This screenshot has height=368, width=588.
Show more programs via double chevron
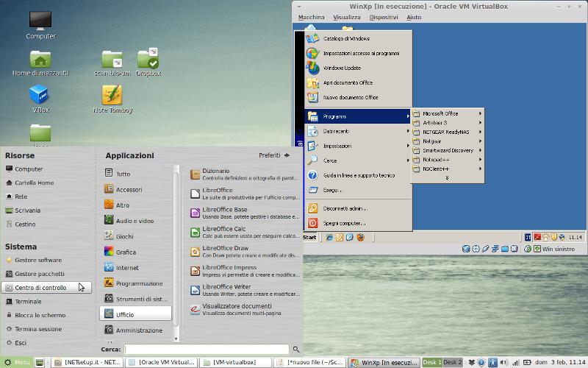pyautogui.click(x=447, y=178)
